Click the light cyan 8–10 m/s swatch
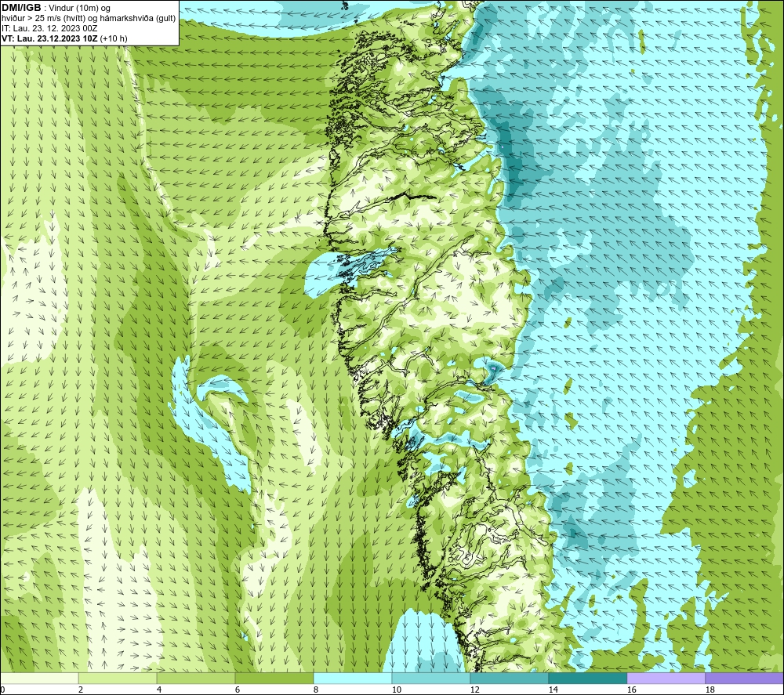Screen dimensions: 784x695 pyautogui.click(x=353, y=678)
